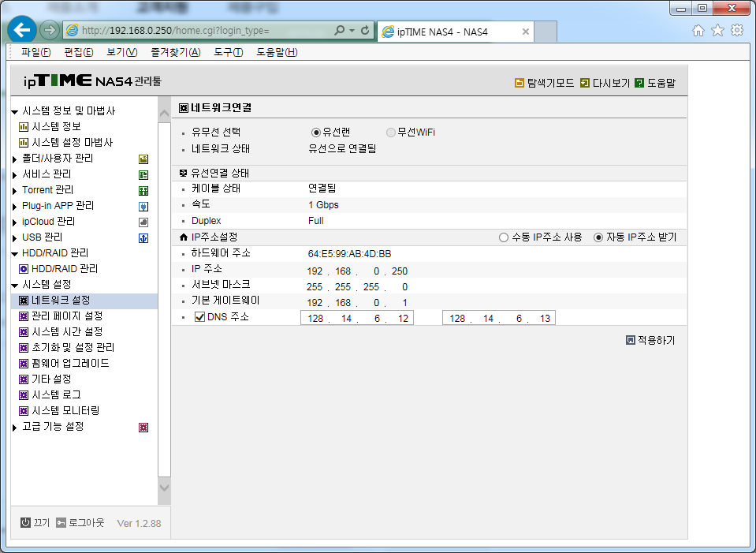Viewport: 756px width, 553px height.
Task: Expand ipCloud 관리 tree arrow
Action: pyautogui.click(x=14, y=222)
